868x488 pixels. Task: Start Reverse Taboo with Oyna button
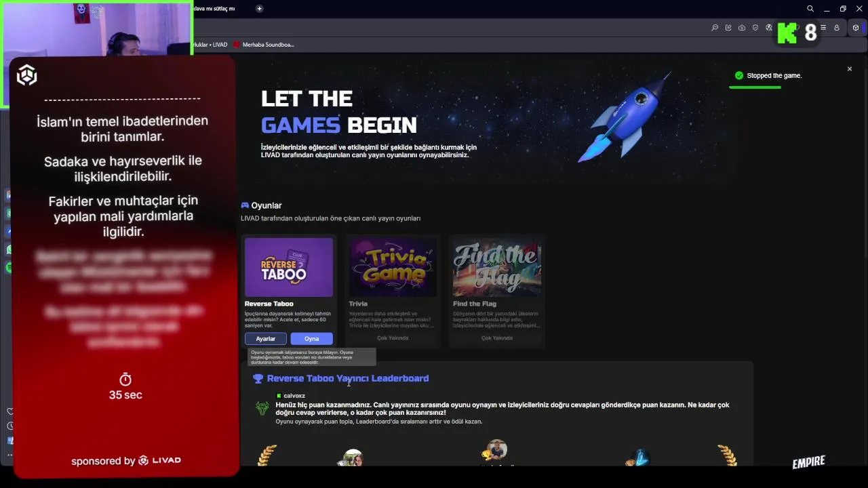311,339
